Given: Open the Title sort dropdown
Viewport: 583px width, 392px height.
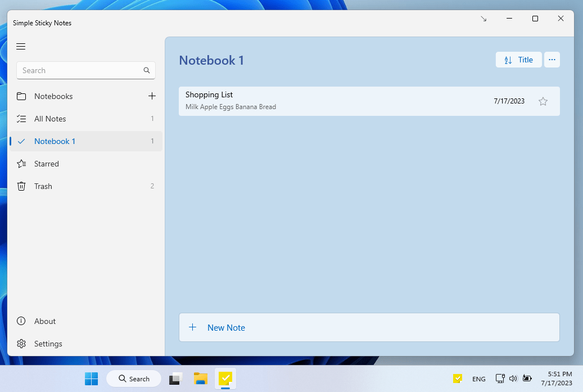Looking at the screenshot, I should point(518,60).
